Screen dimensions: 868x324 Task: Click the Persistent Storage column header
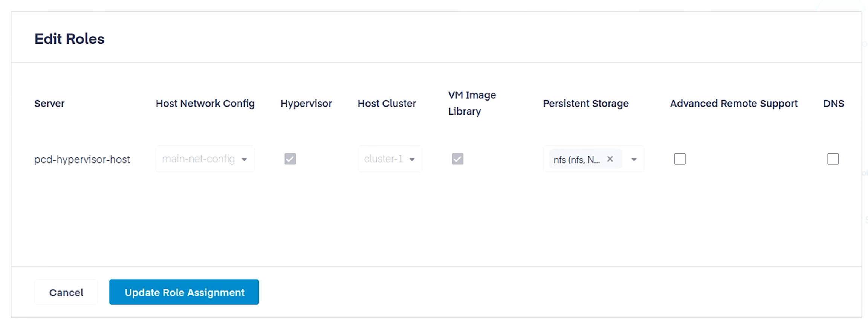pyautogui.click(x=585, y=103)
